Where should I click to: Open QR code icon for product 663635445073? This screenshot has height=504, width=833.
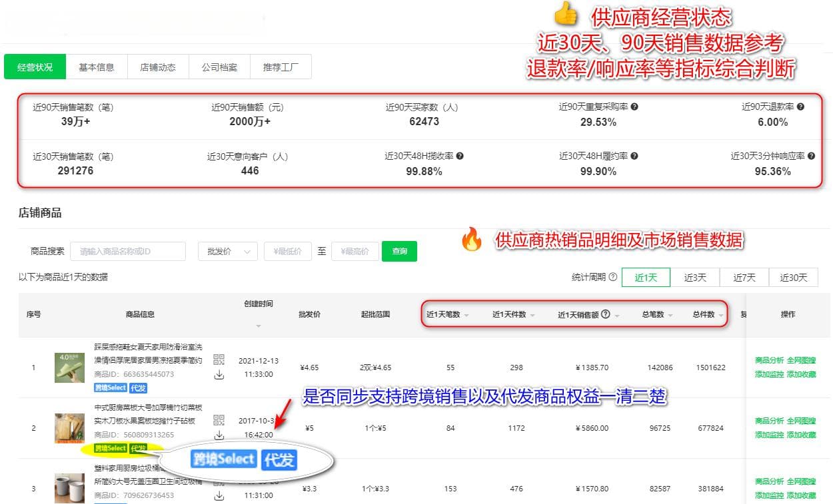tap(219, 360)
